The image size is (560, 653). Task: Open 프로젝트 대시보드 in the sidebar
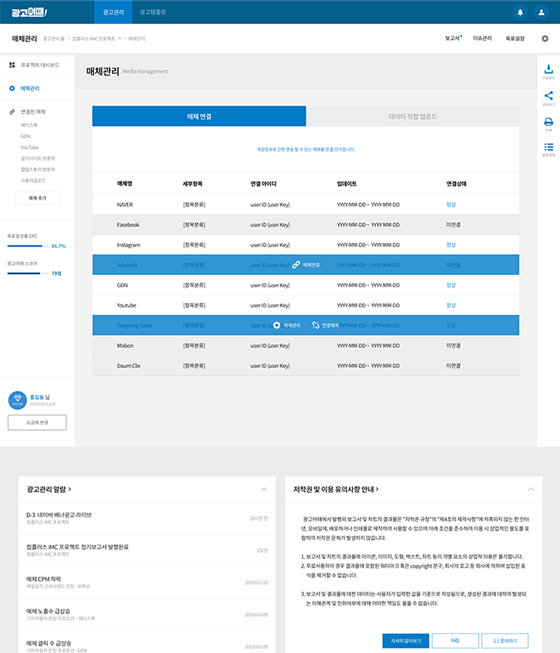click(x=40, y=65)
